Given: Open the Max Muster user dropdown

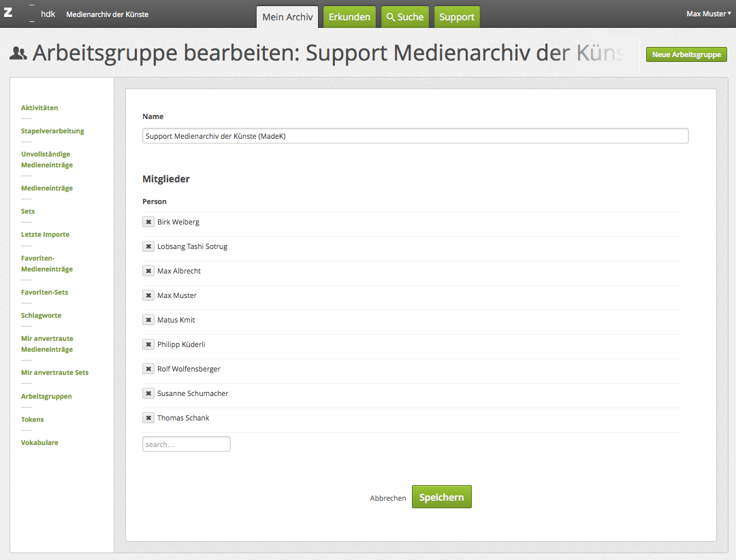Looking at the screenshot, I should (708, 14).
